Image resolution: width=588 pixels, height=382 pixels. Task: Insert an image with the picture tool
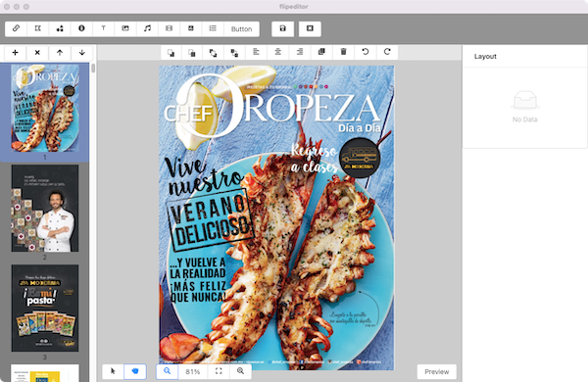125,28
